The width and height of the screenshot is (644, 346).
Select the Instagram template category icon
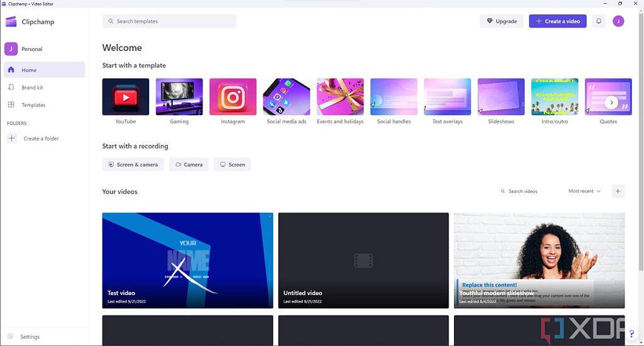pos(233,97)
